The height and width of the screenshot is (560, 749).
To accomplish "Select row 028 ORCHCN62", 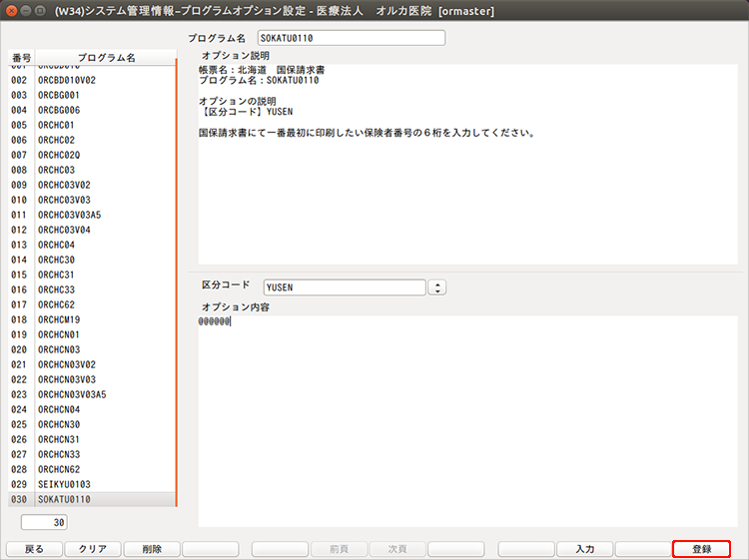I will (92, 469).
